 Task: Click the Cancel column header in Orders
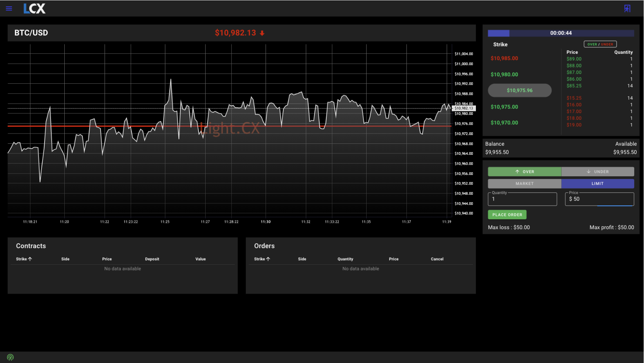(437, 259)
